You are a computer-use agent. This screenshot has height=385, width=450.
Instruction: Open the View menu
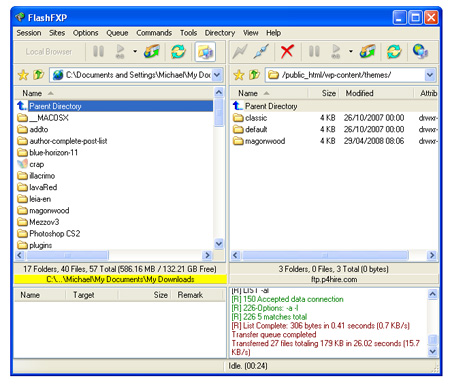tap(251, 33)
